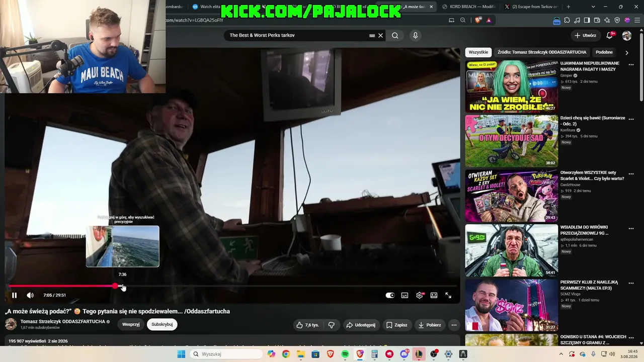
Task: Click the Wyszukaj taskbar search field
Action: [x=226, y=354]
